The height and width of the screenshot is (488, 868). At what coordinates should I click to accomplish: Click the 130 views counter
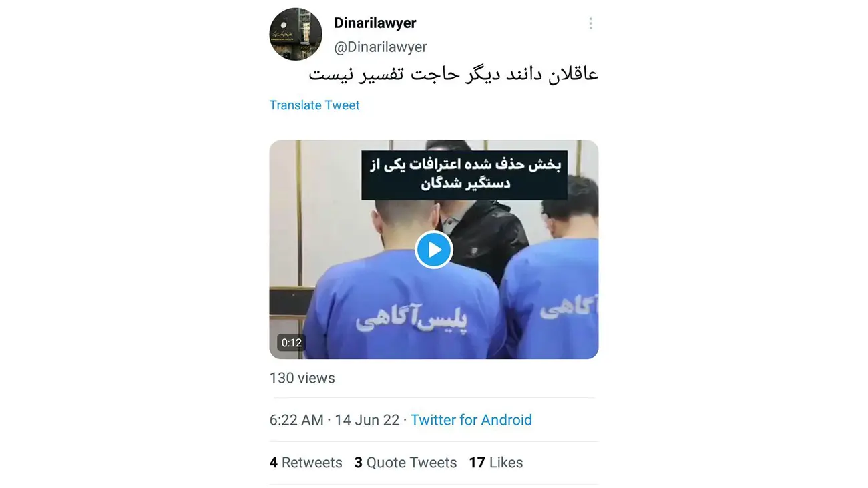pos(302,378)
